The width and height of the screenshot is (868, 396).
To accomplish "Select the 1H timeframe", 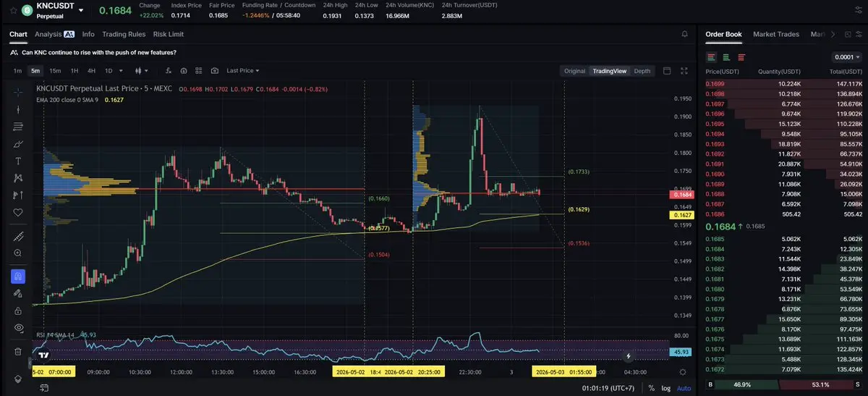I will (x=74, y=71).
